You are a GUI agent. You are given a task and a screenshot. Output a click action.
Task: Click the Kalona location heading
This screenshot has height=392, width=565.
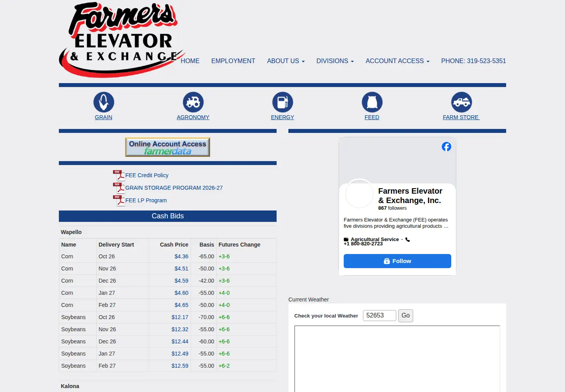click(x=70, y=386)
